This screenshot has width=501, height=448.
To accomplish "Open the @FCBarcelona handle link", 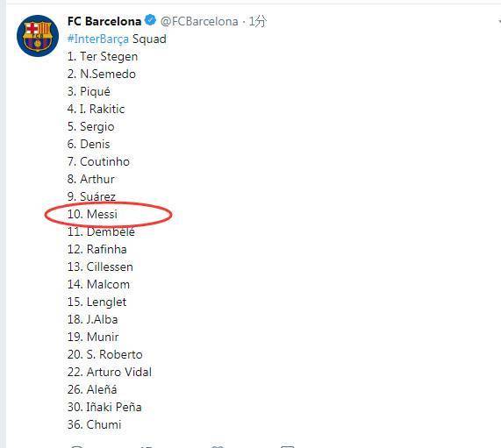I will pos(199,21).
